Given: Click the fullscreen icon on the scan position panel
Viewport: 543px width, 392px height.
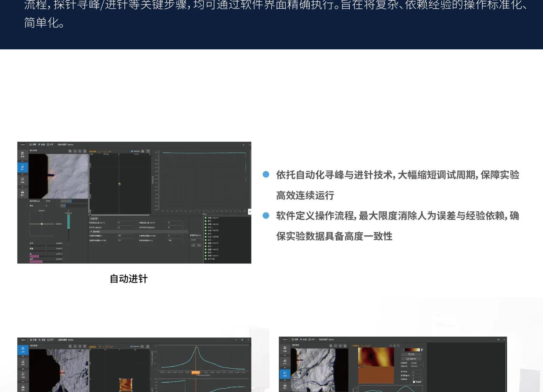Looking at the screenshot, I should (148, 151).
